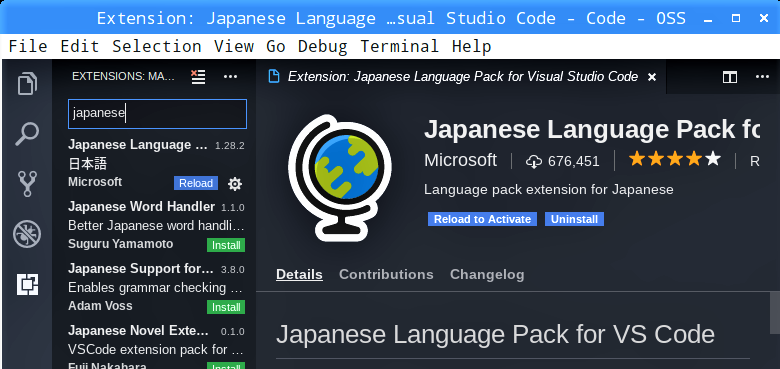Switch to the Details tab
This screenshot has height=369, width=780.
(x=299, y=275)
